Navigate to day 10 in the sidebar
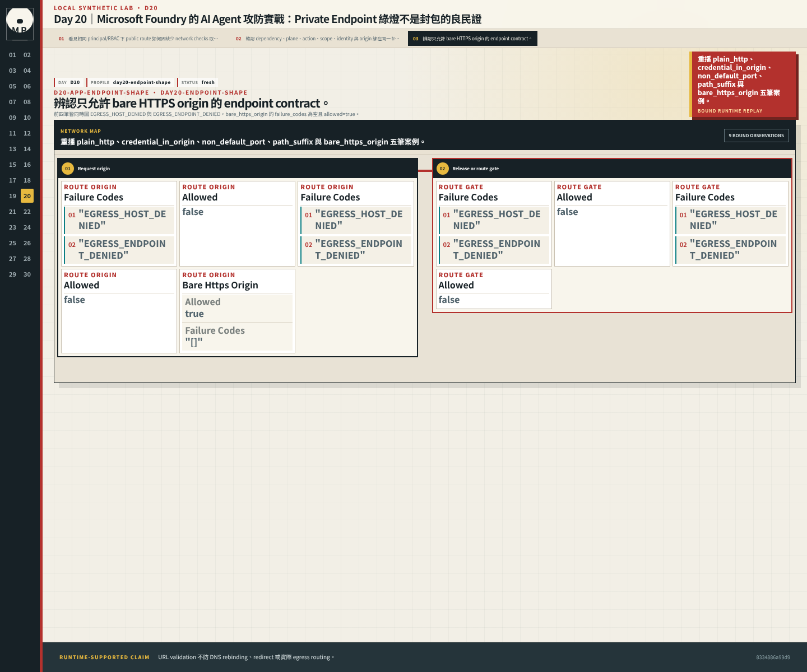Image resolution: width=807 pixels, height=672 pixels. [x=27, y=118]
